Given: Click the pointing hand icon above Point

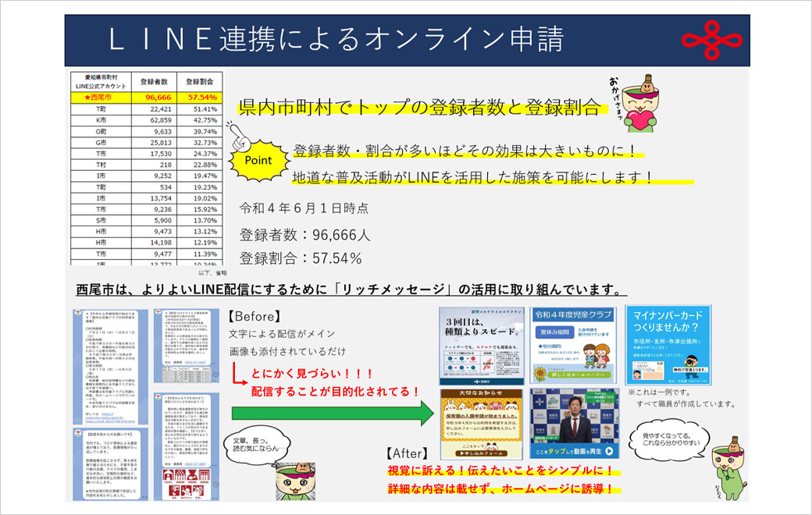Looking at the screenshot, I should pyautogui.click(x=239, y=136).
